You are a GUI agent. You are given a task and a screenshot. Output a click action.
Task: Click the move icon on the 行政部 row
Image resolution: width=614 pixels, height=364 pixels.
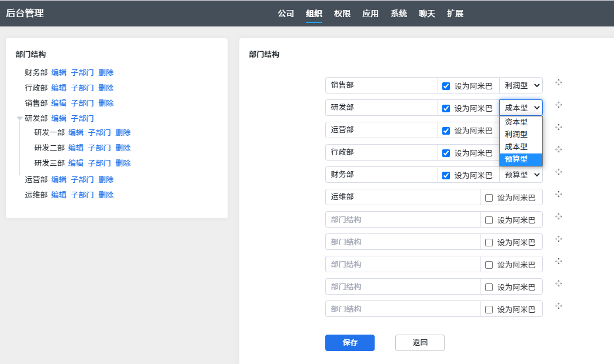tap(559, 149)
